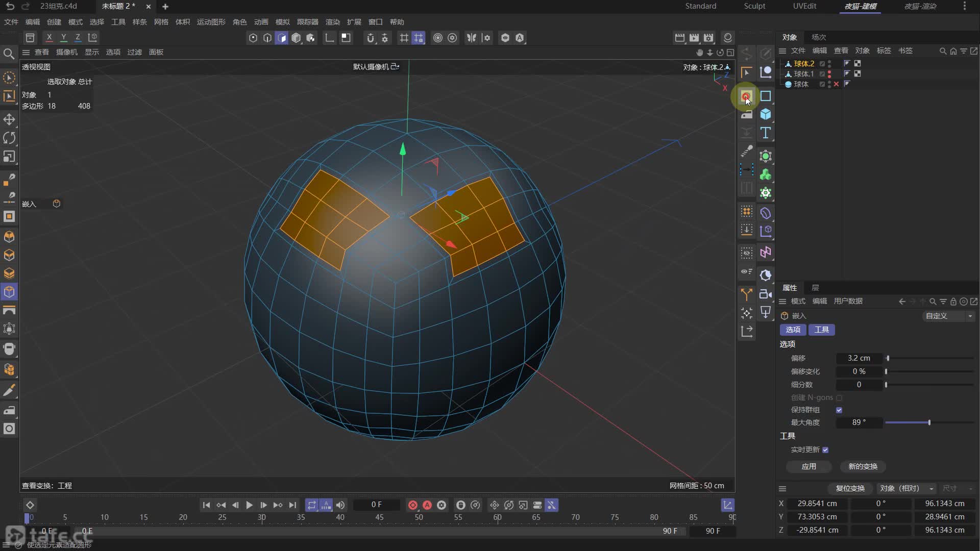Toggle X axis lock
This screenshot has width=980, height=551.
[x=49, y=38]
